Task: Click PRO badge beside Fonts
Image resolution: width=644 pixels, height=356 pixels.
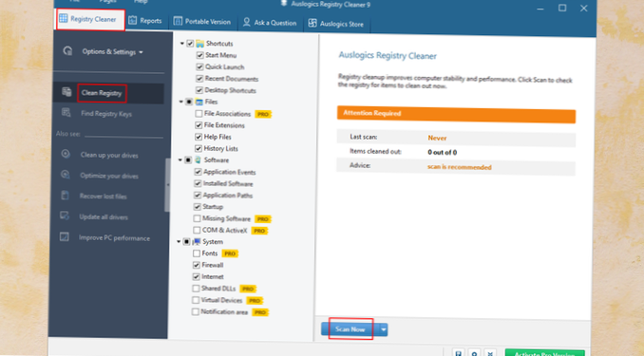Action: [230, 253]
